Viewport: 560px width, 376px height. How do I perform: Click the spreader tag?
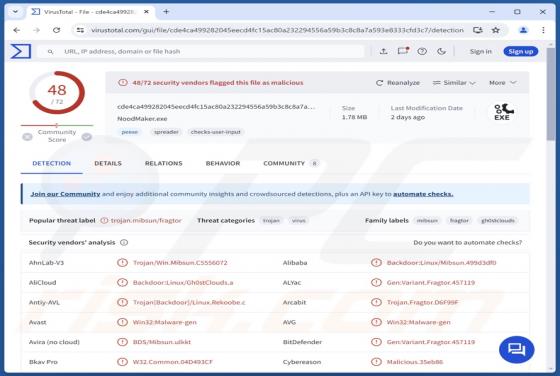pos(166,132)
